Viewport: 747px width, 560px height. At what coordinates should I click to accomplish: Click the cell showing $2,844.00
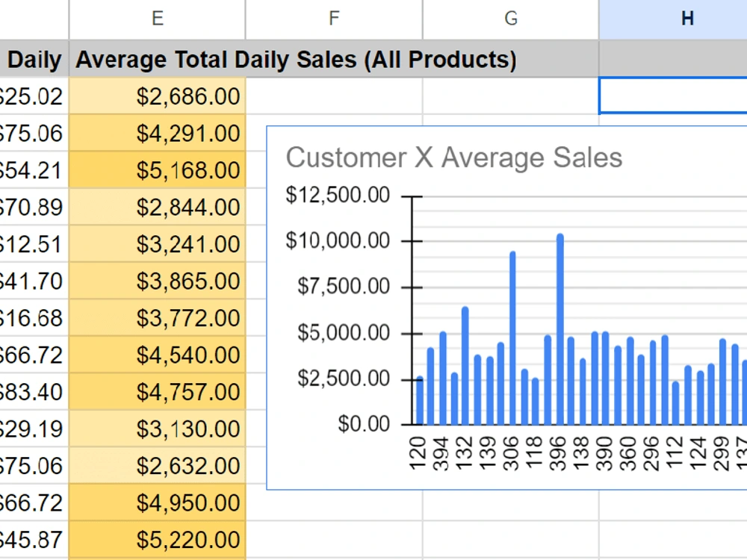click(157, 207)
